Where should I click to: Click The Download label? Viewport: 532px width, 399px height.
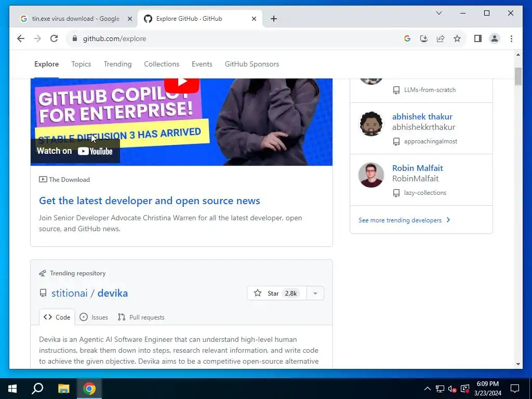69,179
